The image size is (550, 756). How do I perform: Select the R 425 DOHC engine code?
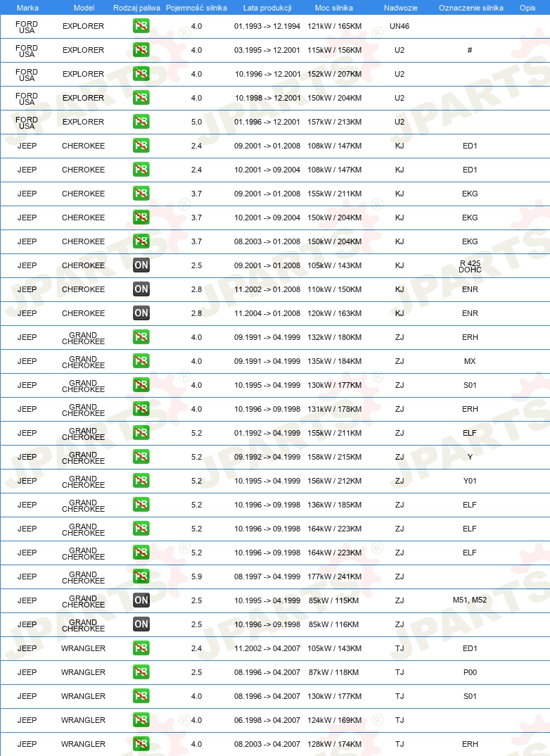(470, 266)
